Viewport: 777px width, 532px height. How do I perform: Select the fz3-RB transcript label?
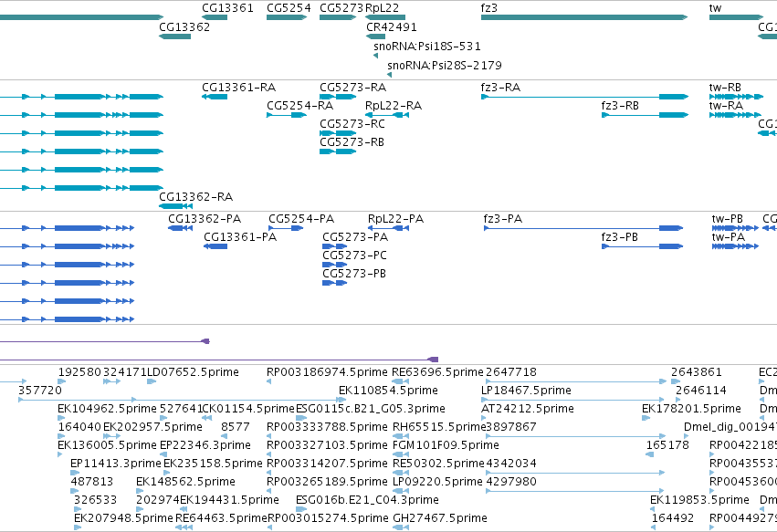point(620,106)
